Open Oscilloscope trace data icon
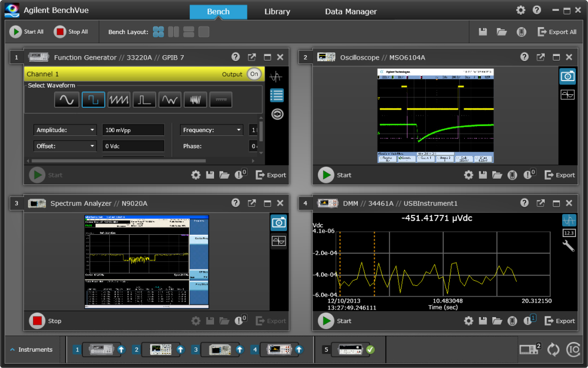Screen dimensions: 588x368 click(x=567, y=95)
